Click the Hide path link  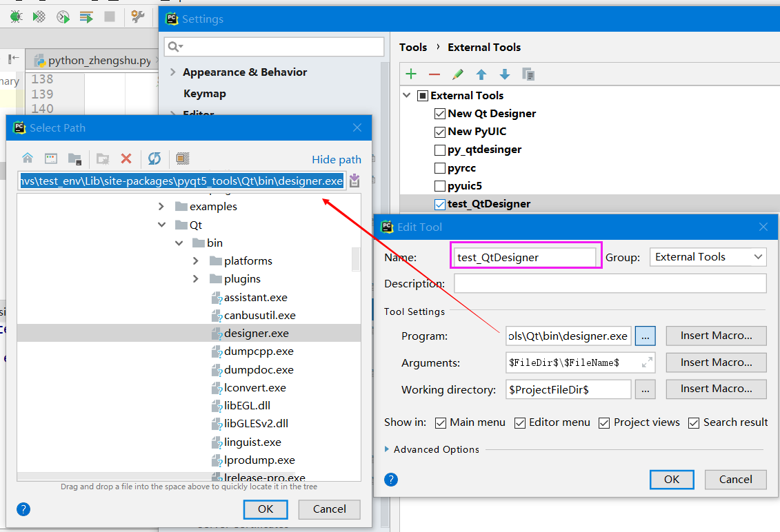(x=337, y=160)
